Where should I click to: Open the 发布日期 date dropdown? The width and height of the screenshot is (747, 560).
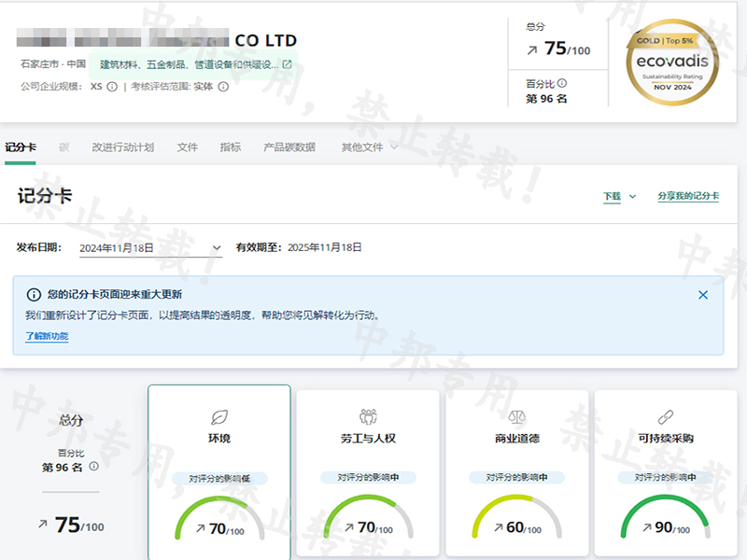[x=217, y=248]
